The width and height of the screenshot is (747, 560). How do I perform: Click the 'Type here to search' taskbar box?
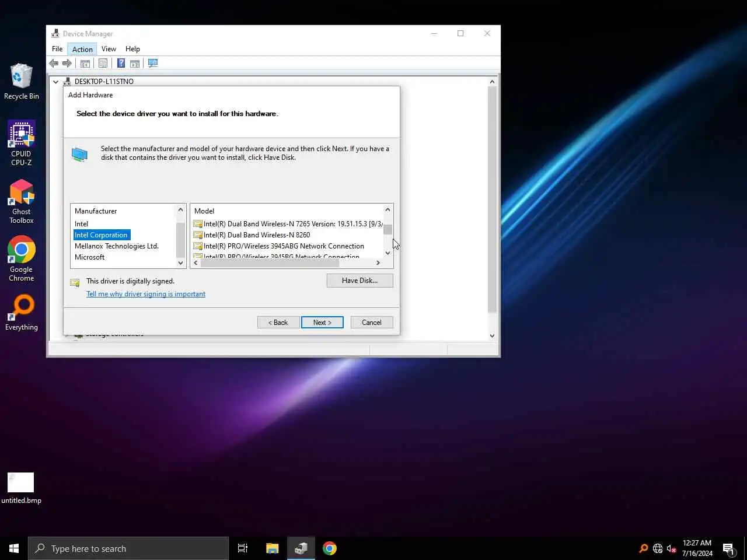(128, 548)
